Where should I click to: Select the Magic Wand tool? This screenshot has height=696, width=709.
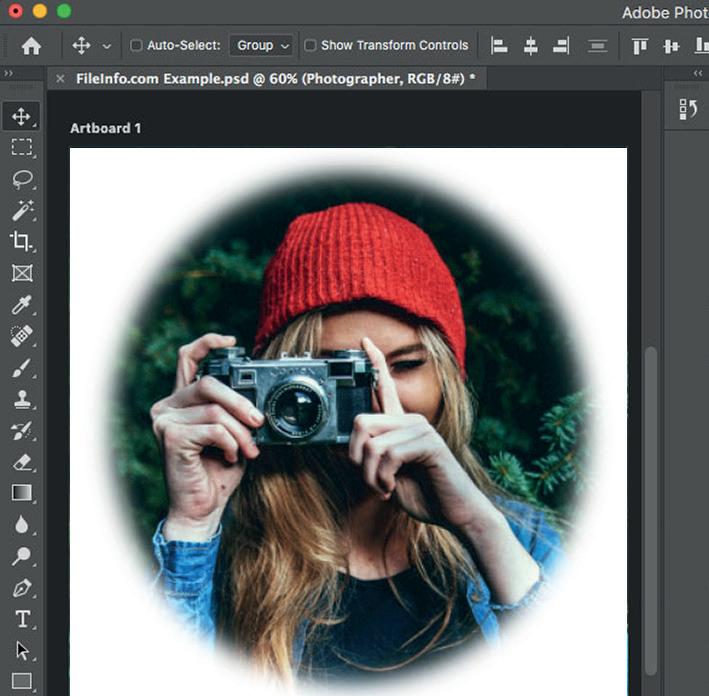[21, 210]
